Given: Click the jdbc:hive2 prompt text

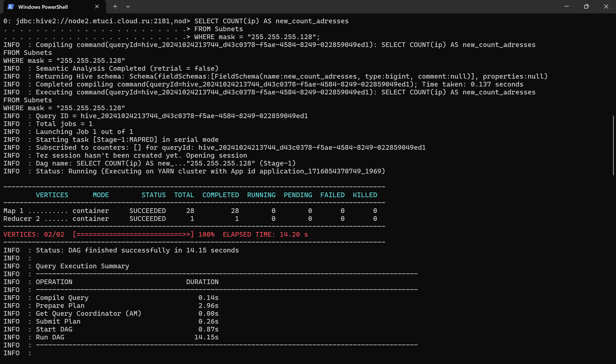Looking at the screenshot, I should coord(97,21).
